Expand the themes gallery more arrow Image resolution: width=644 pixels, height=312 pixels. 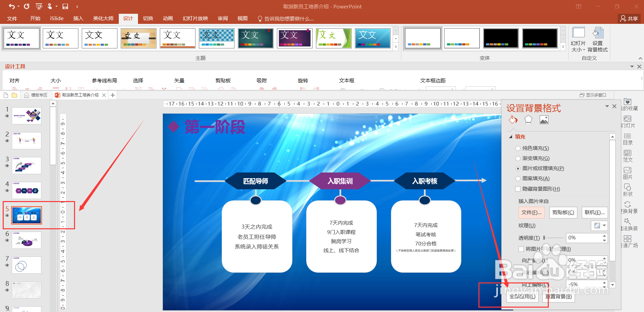tap(396, 47)
